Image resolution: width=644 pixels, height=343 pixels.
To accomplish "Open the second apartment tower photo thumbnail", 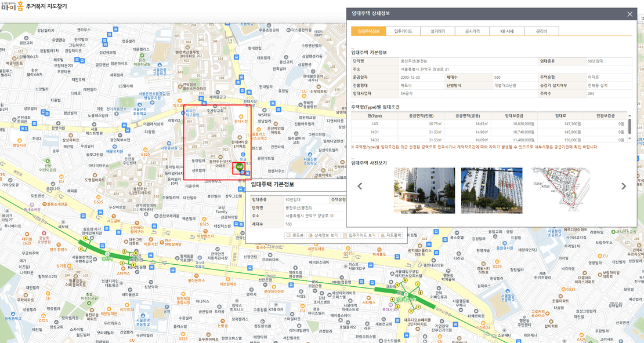I will tap(491, 191).
